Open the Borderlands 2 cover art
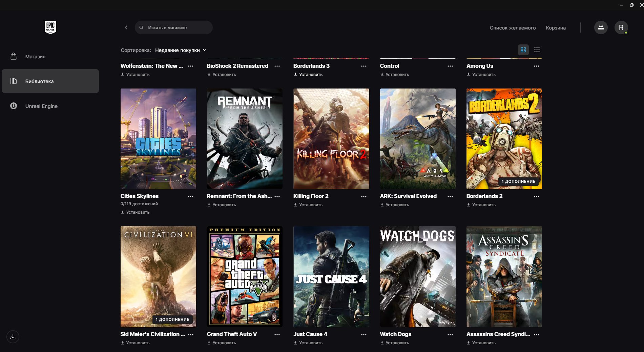The width and height of the screenshot is (644, 352). coord(504,139)
